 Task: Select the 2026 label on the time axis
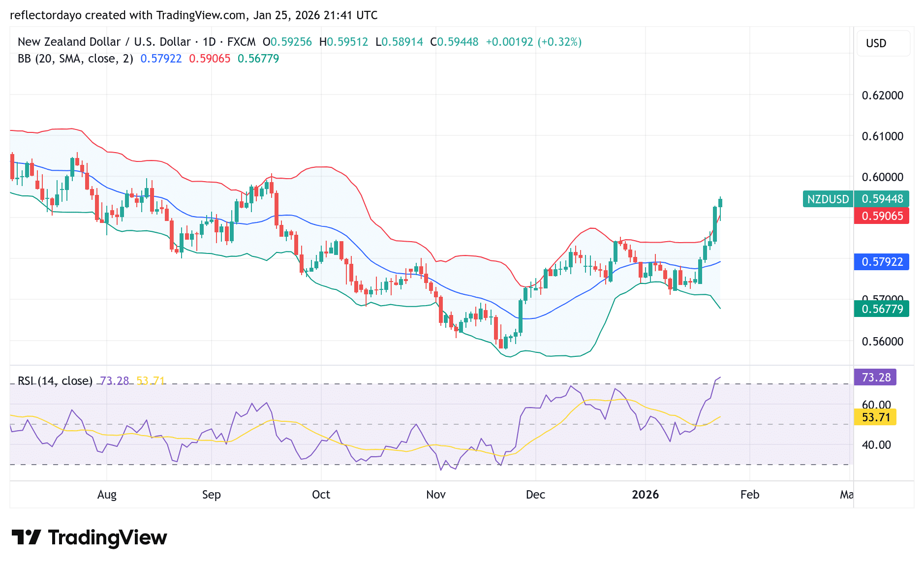[x=646, y=495]
